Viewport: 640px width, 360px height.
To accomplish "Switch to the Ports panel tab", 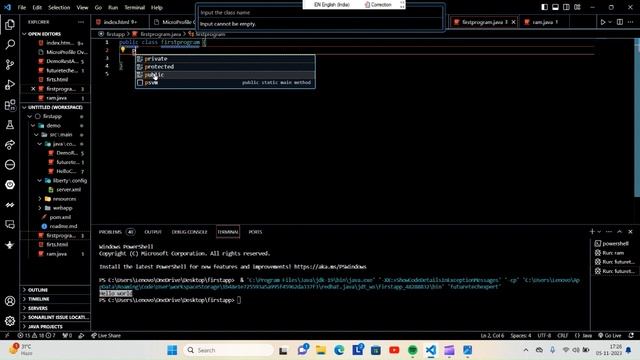I will click(x=255, y=232).
